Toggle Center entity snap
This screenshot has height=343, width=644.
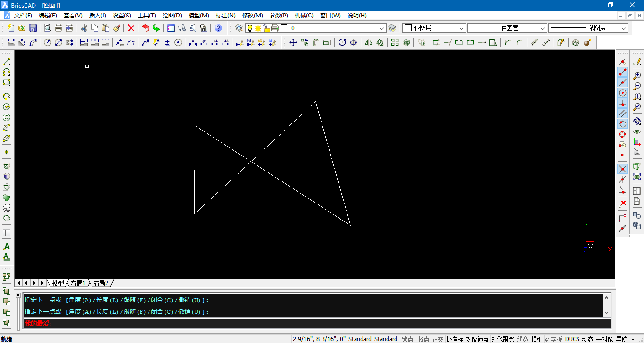point(622,93)
